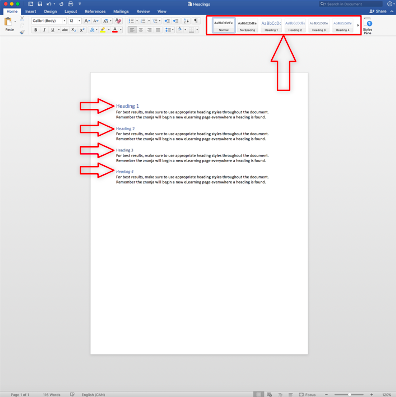Apply the Heading 1 style

click(x=271, y=25)
